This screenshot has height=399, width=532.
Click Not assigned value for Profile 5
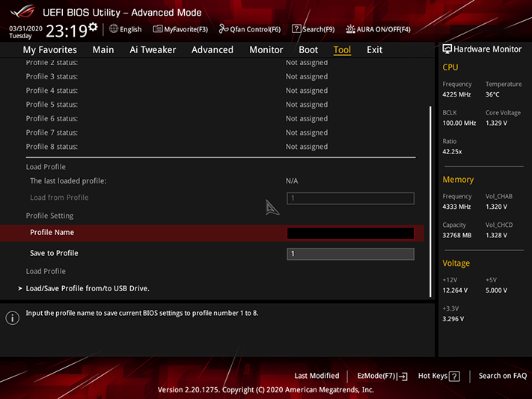point(307,105)
